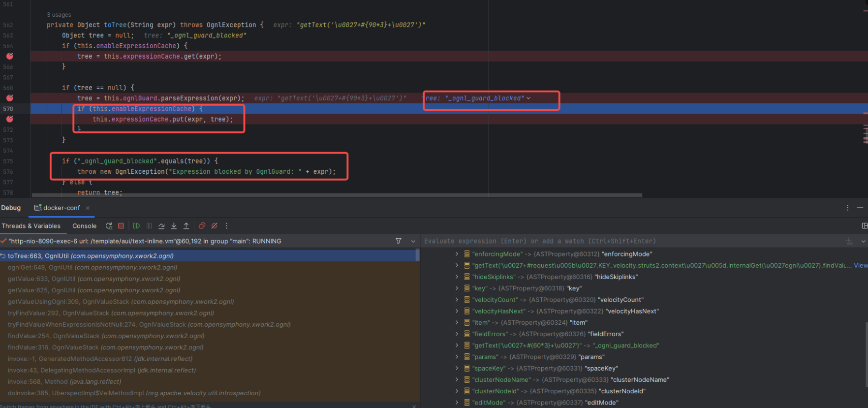The height and width of the screenshot is (408, 868).
Task: Add expression to watches
Action: click(849, 241)
